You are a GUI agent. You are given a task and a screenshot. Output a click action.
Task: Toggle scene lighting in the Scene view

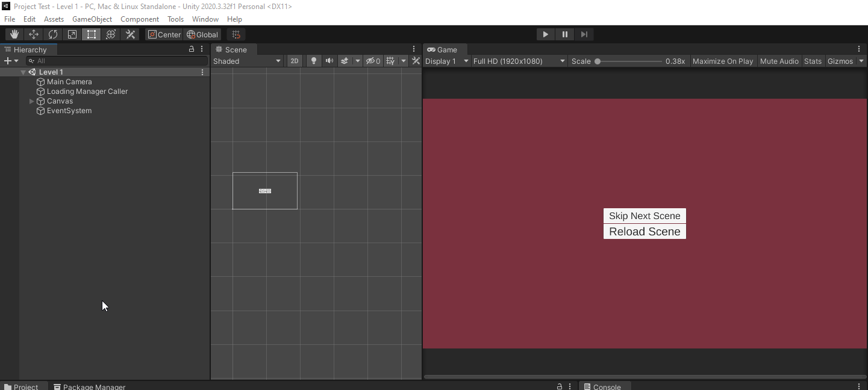coord(313,60)
